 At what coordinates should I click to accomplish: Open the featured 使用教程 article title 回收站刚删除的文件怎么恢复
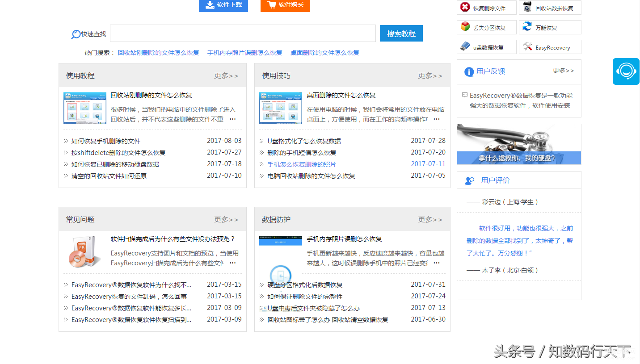pyautogui.click(x=152, y=95)
